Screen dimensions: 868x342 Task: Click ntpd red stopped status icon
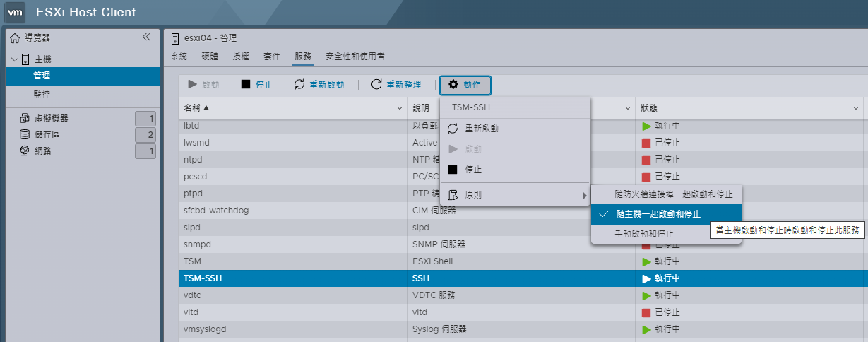tap(646, 160)
